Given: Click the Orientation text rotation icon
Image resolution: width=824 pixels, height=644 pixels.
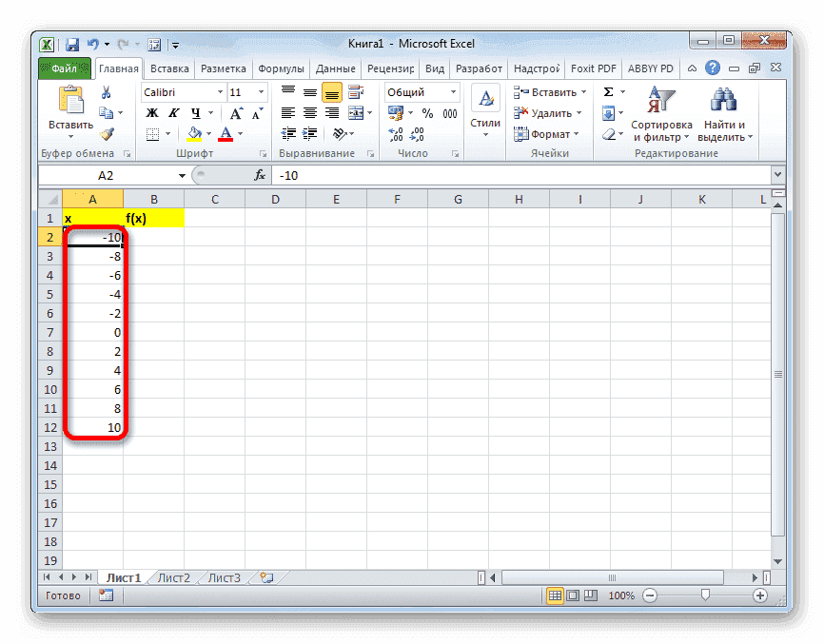Looking at the screenshot, I should click(341, 134).
